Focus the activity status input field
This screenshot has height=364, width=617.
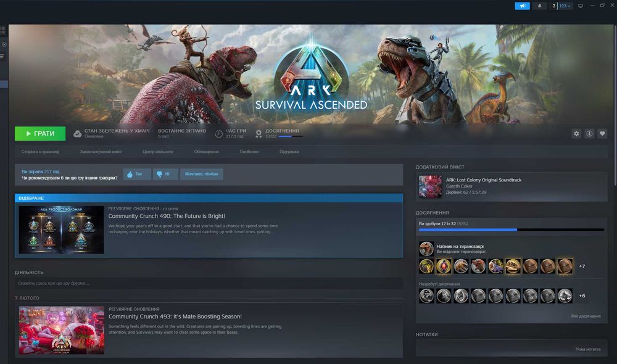pyautogui.click(x=209, y=283)
